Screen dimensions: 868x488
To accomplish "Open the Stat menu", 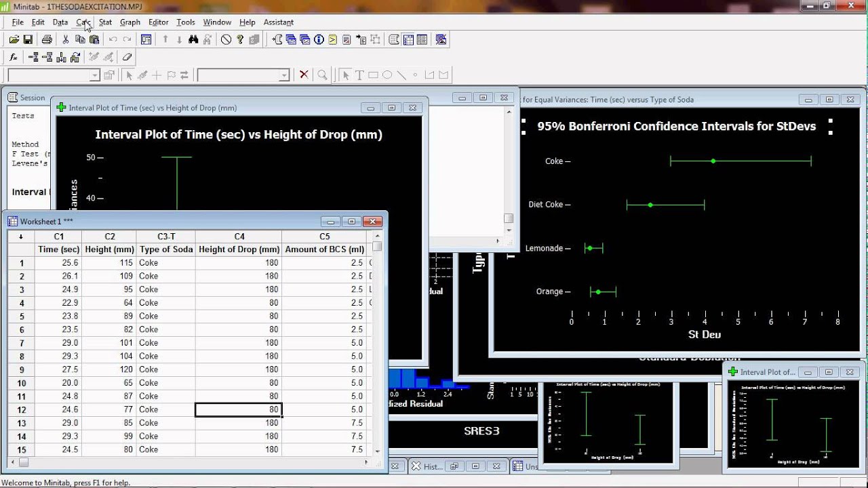I will 105,22.
